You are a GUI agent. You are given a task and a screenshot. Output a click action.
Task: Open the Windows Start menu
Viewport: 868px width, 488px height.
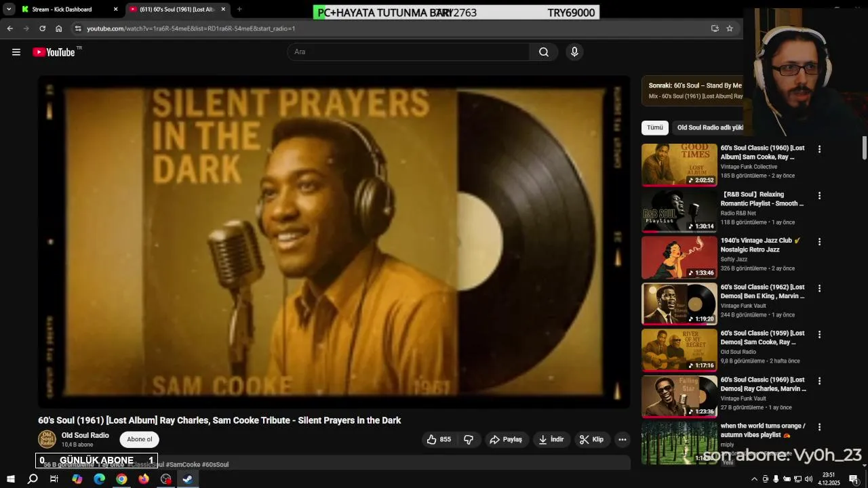(x=10, y=479)
